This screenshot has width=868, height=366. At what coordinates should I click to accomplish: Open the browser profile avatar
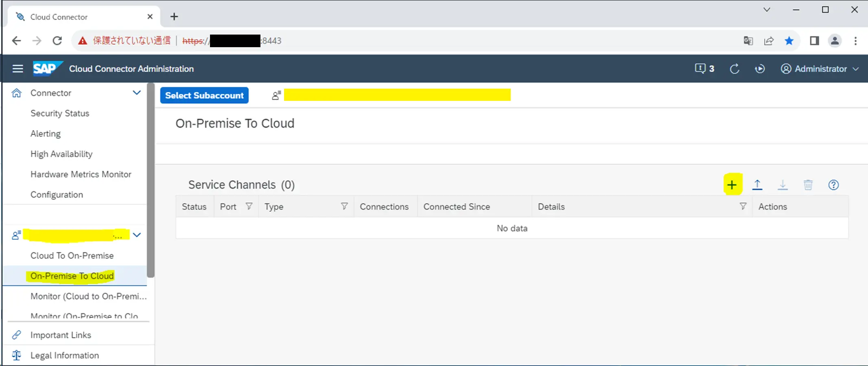pyautogui.click(x=835, y=41)
